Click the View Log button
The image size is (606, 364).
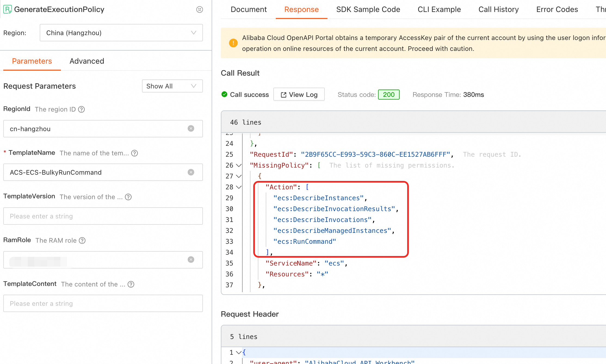[299, 94]
